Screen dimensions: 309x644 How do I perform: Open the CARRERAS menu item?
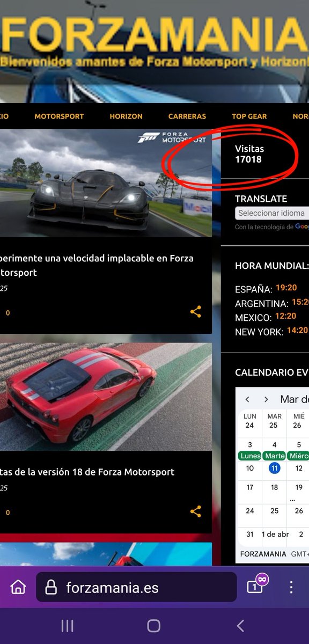coord(187,116)
